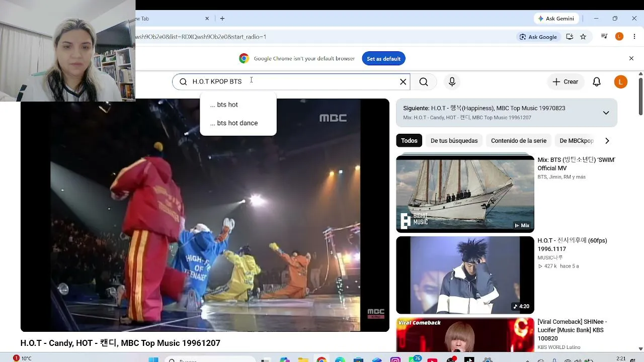Open Instagram from the taskbar

tap(395, 359)
